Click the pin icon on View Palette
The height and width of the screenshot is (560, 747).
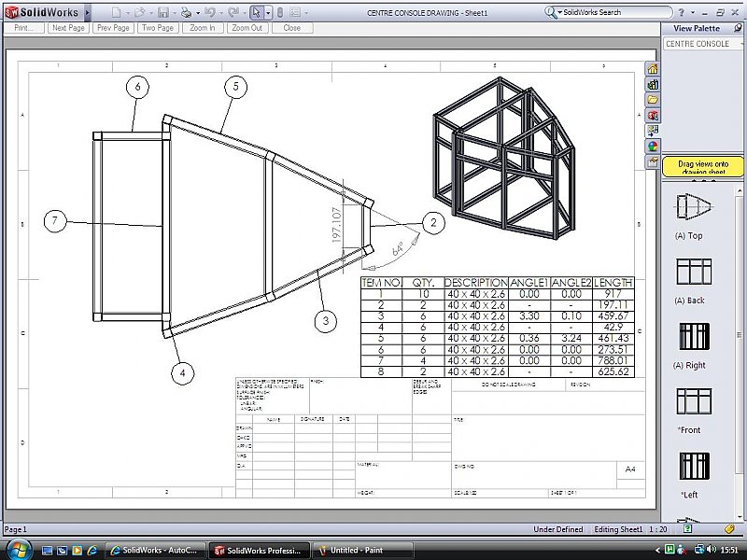click(x=738, y=28)
